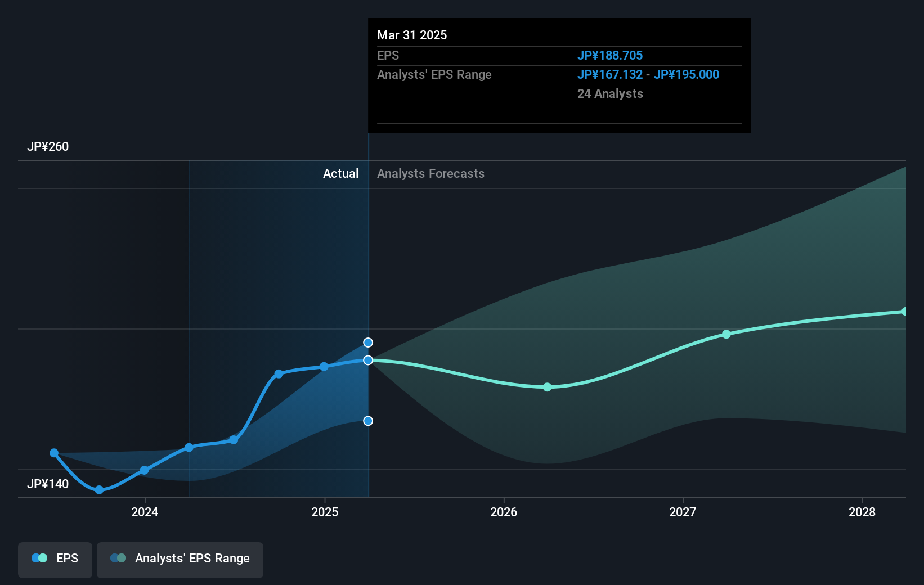
Task: Click the 2026 x-axis label
Action: pyautogui.click(x=504, y=512)
